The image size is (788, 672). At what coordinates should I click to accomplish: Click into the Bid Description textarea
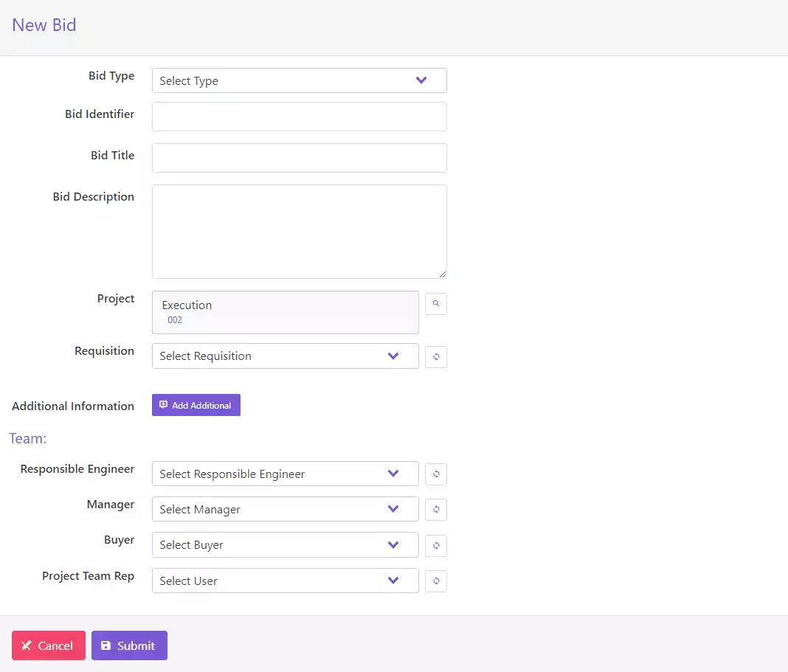click(299, 231)
